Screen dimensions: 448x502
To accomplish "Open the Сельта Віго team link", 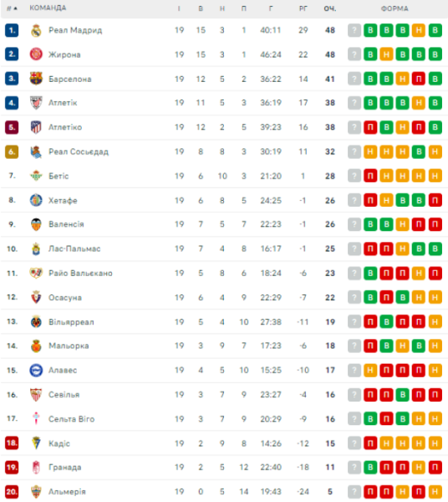I will [72, 419].
